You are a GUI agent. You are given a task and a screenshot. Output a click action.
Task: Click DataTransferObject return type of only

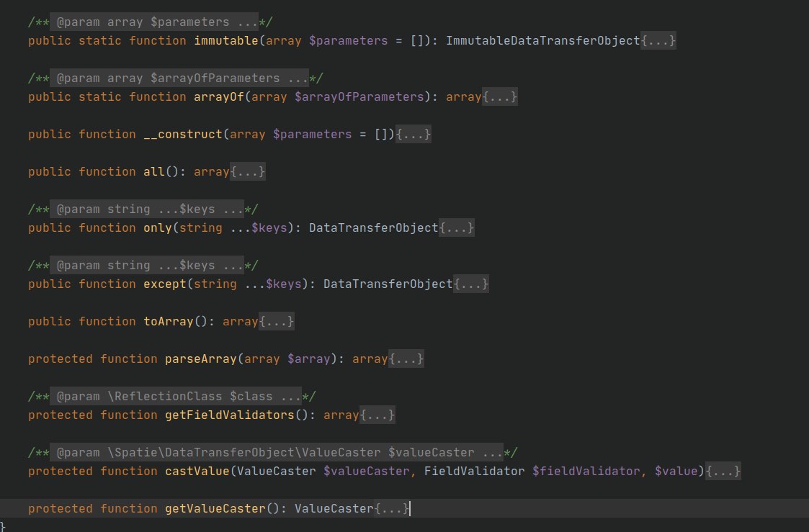click(x=374, y=228)
